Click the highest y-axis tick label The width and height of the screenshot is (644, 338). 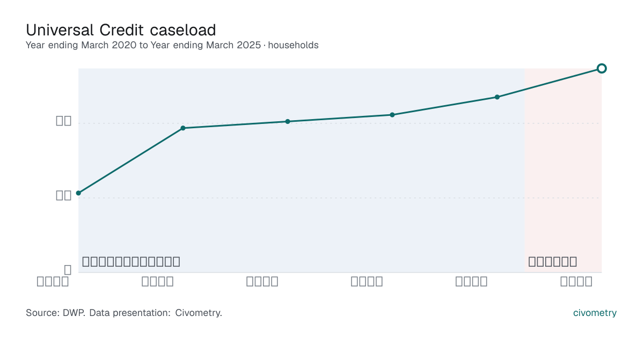pos(64,121)
